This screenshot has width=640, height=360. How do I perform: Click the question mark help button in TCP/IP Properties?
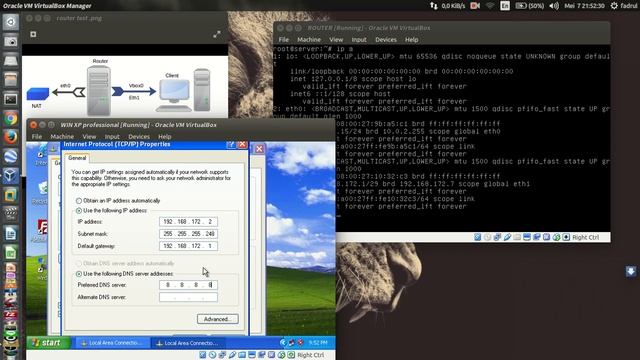pyautogui.click(x=231, y=144)
